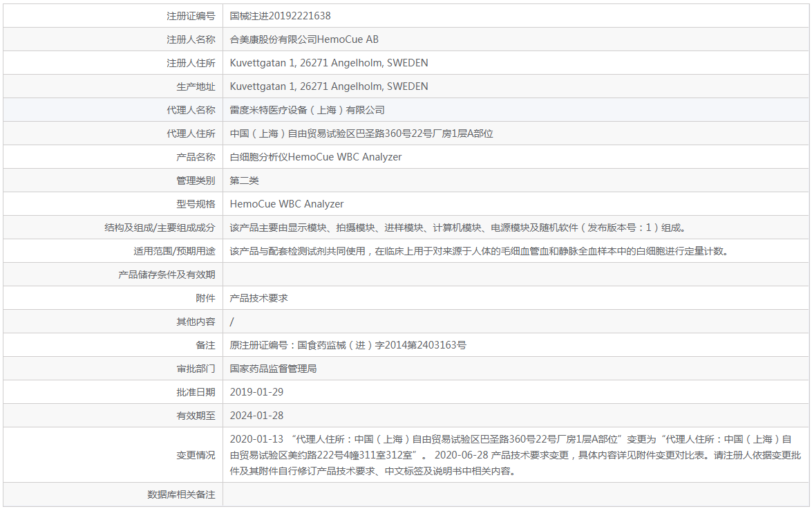The width and height of the screenshot is (812, 509).
Task: Select the composition text starting 该产品主要由显示模块
Action: (460, 228)
